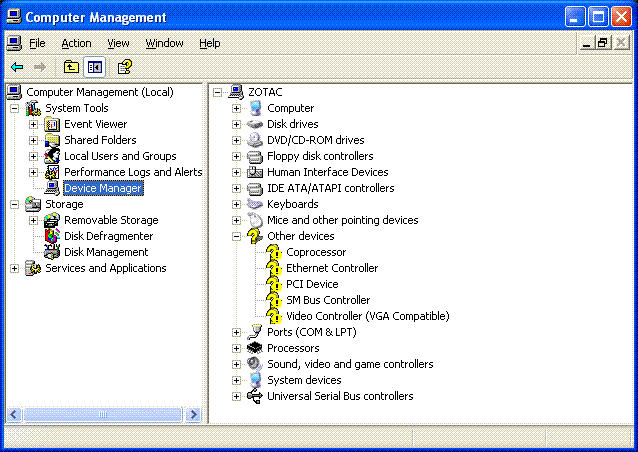Screen dimensions: 638x452
Task: Select Disk Management in the tree
Action: 106,252
